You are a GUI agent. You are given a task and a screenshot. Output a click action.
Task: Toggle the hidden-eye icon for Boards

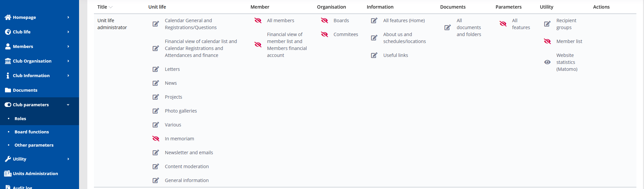324,21
